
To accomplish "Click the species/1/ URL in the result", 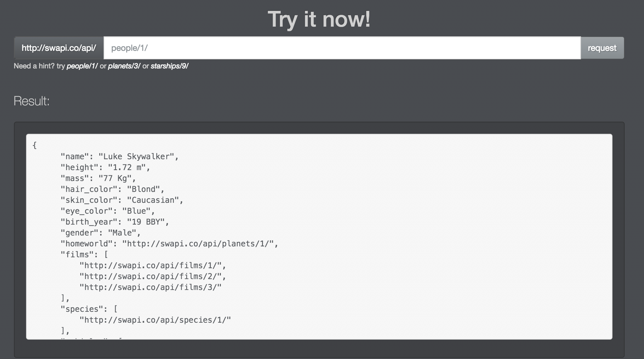I will tap(155, 320).
